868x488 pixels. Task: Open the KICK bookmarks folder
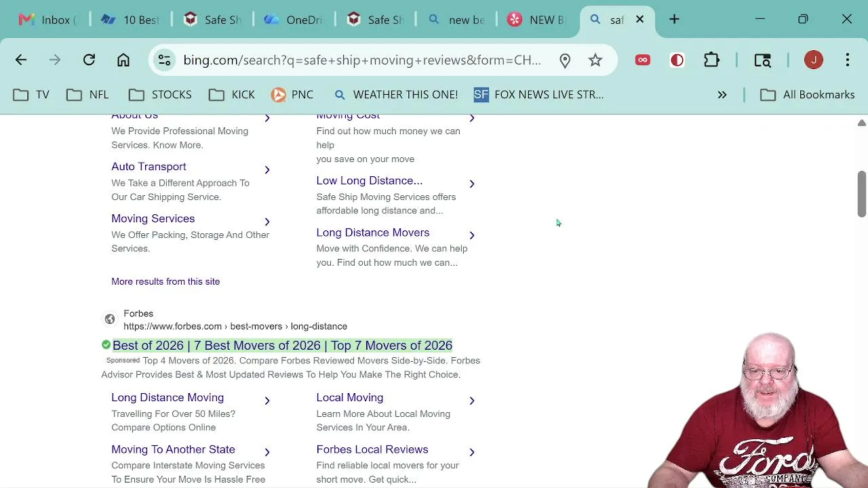coord(232,95)
